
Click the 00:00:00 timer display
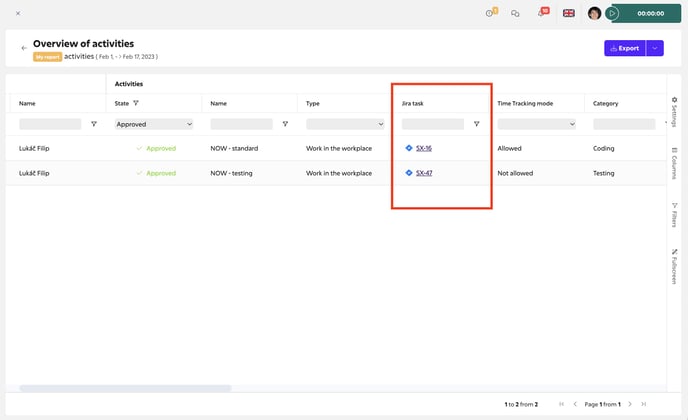pyautogui.click(x=650, y=14)
